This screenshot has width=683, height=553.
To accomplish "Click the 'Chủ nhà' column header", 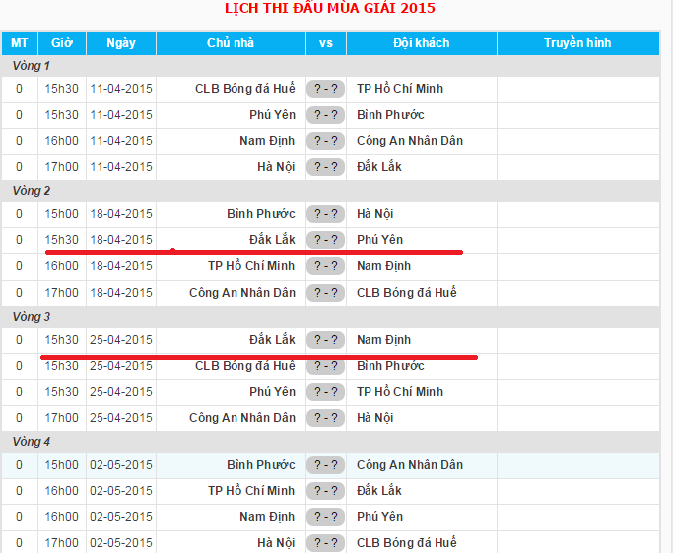I will coord(230,43).
